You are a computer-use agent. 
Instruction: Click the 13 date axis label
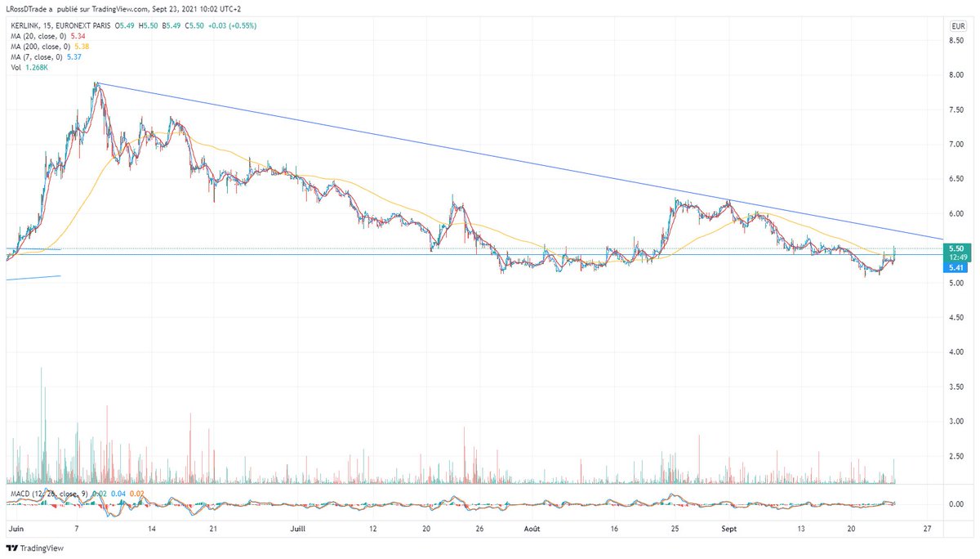click(x=802, y=530)
